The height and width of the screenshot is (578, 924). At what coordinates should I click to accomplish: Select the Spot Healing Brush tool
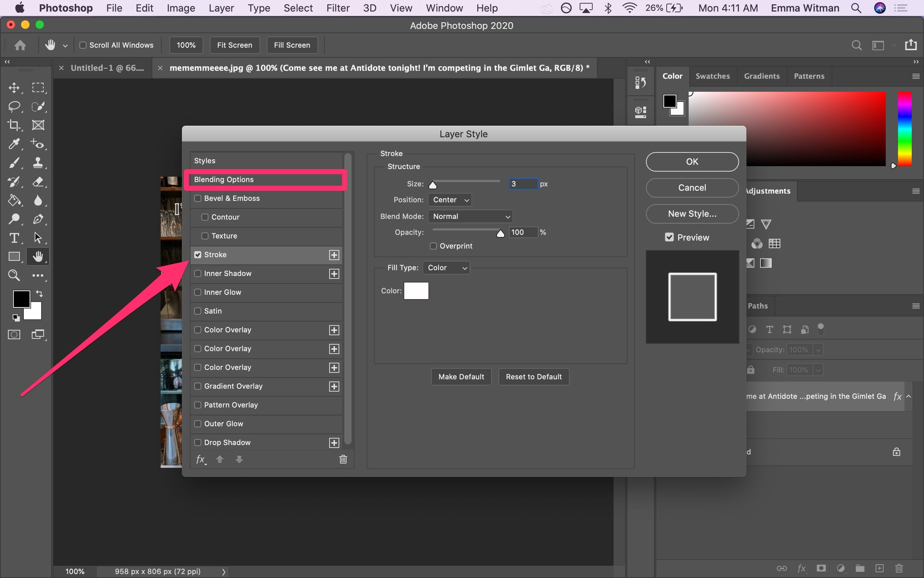click(x=38, y=144)
